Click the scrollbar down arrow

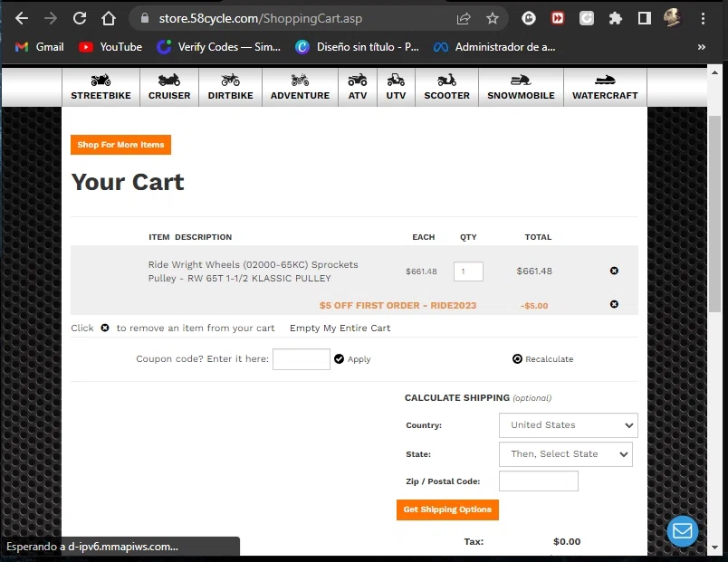[714, 548]
